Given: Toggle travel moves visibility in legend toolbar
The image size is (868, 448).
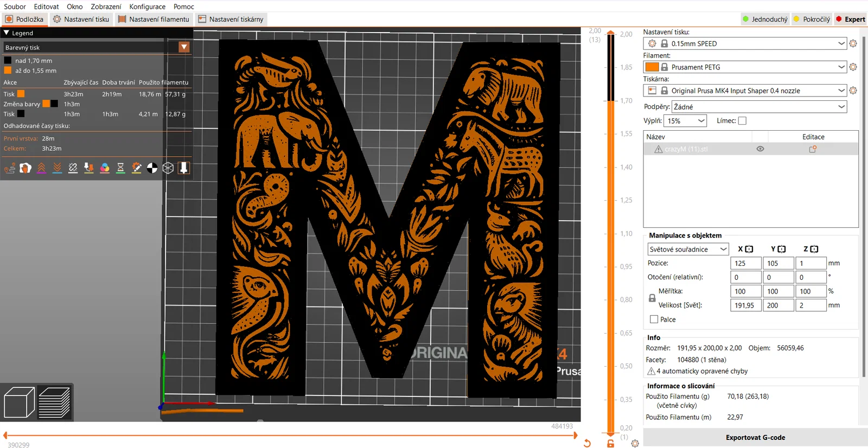Looking at the screenshot, I should pos(10,168).
